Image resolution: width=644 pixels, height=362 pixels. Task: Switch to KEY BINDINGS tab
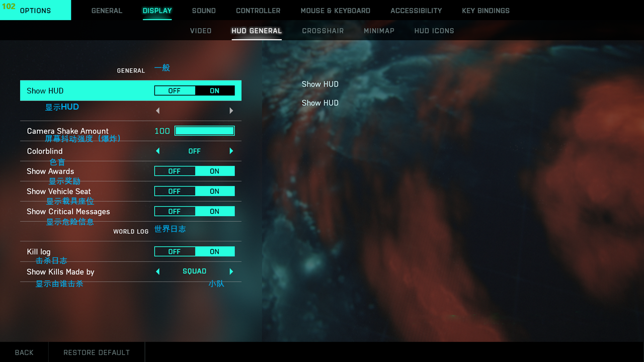486,11
